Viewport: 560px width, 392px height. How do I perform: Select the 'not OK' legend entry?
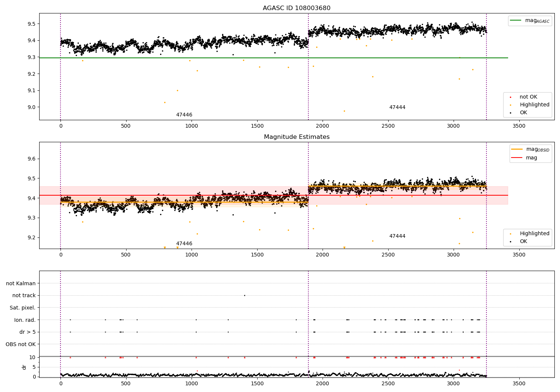pyautogui.click(x=528, y=97)
